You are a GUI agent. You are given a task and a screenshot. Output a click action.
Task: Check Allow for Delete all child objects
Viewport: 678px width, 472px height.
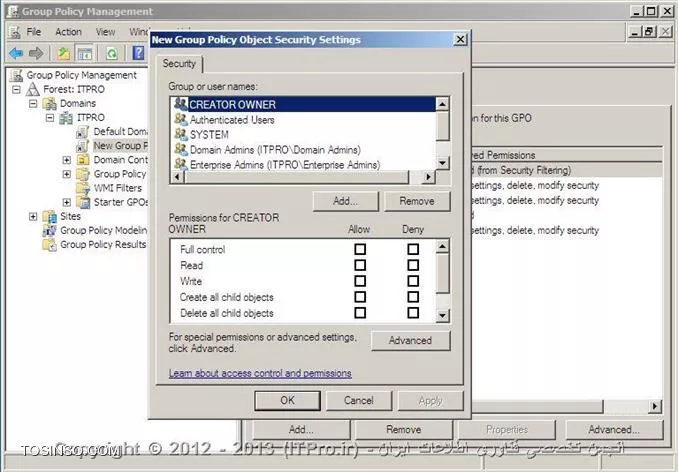360,313
